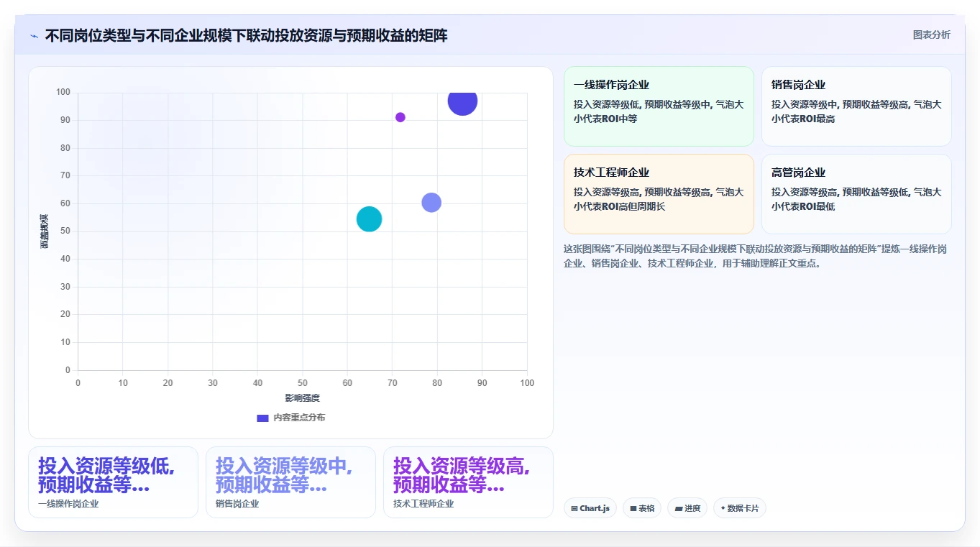Select the 投入资源等级低 summary card

tap(113, 482)
